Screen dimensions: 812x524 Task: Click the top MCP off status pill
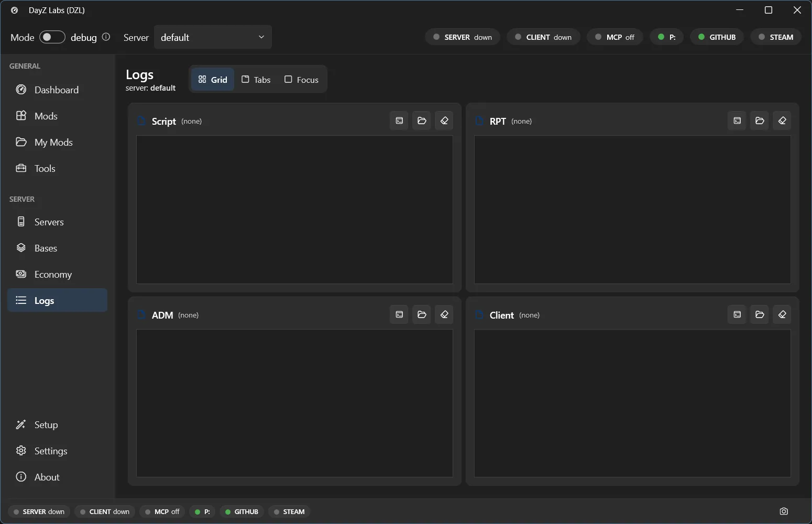coord(615,37)
